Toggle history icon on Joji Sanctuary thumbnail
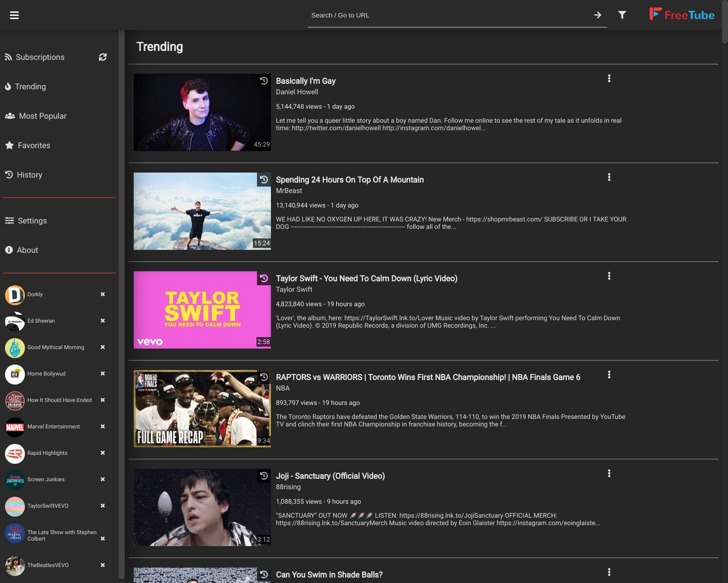The image size is (728, 583). (x=264, y=476)
